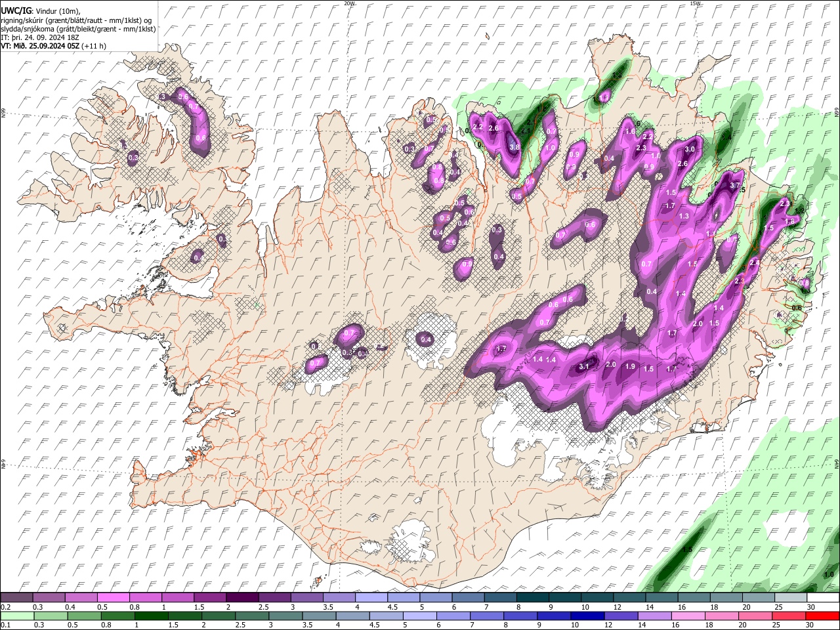Click the 3.1 precipitation value north of Vatnajökull
This screenshot has height=630, width=840.
click(583, 367)
